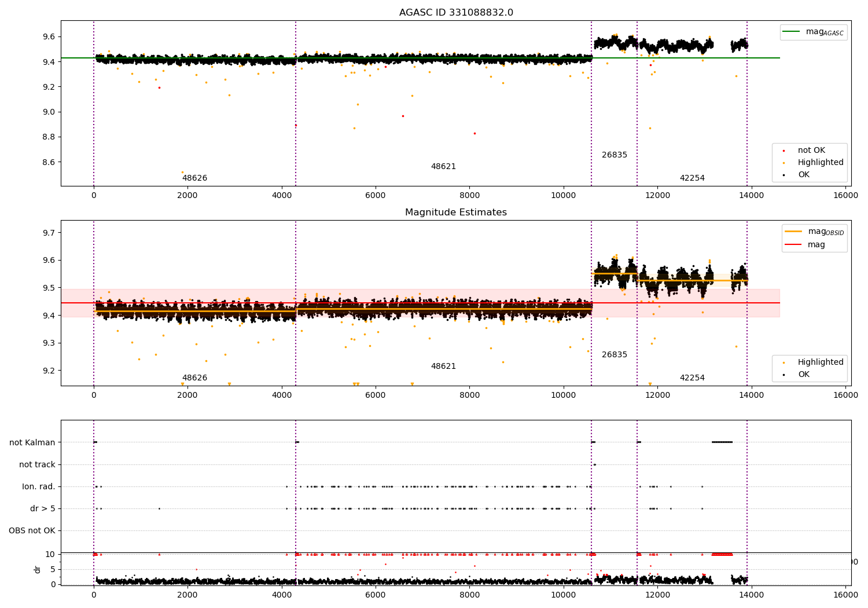Click the 9.6 y-axis tick in the top plot
868x608 pixels.
click(49, 36)
